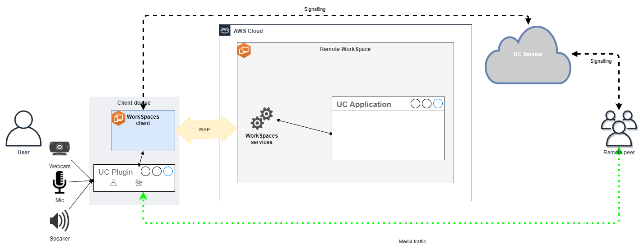Click the WSP double-headed arrow
The height and width of the screenshot is (250, 644).
[206, 130]
